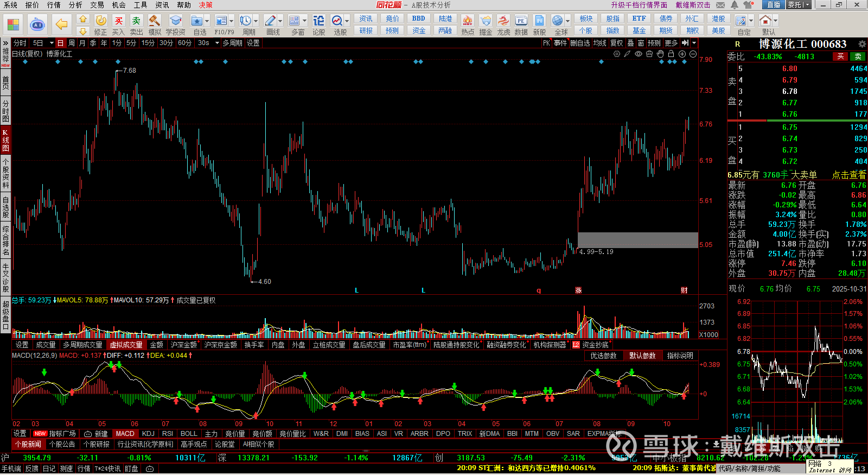Toggle 均线 moving average display
The height and width of the screenshot is (475, 868).
(x=599, y=43)
